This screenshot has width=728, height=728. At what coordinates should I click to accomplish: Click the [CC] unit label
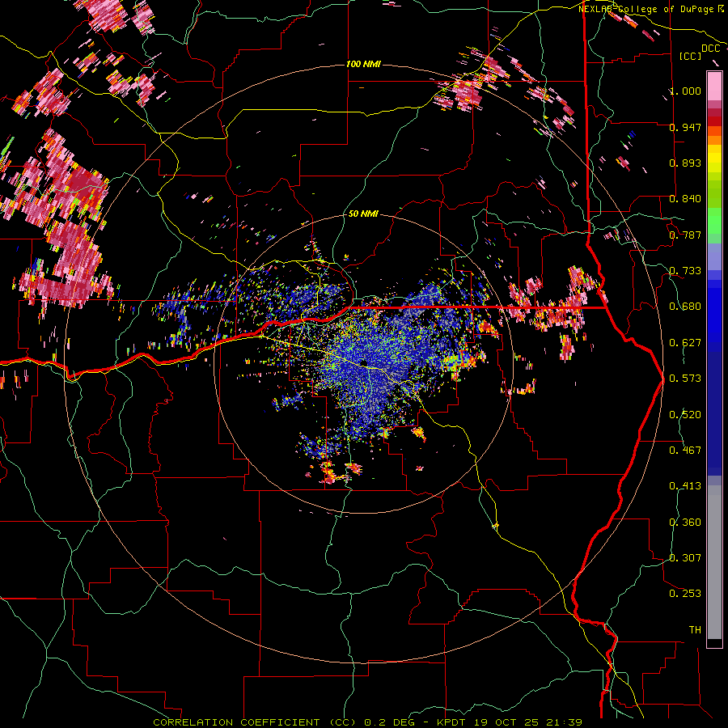[691, 57]
